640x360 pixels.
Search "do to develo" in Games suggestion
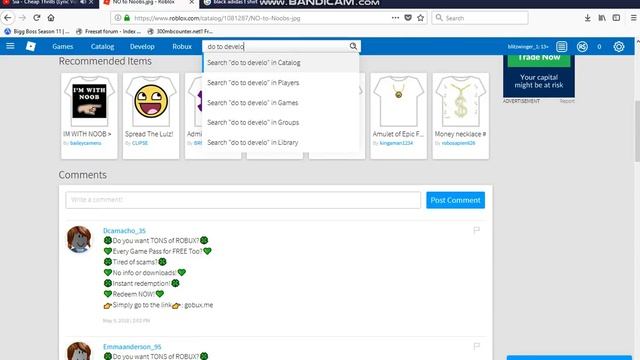pyautogui.click(x=281, y=103)
